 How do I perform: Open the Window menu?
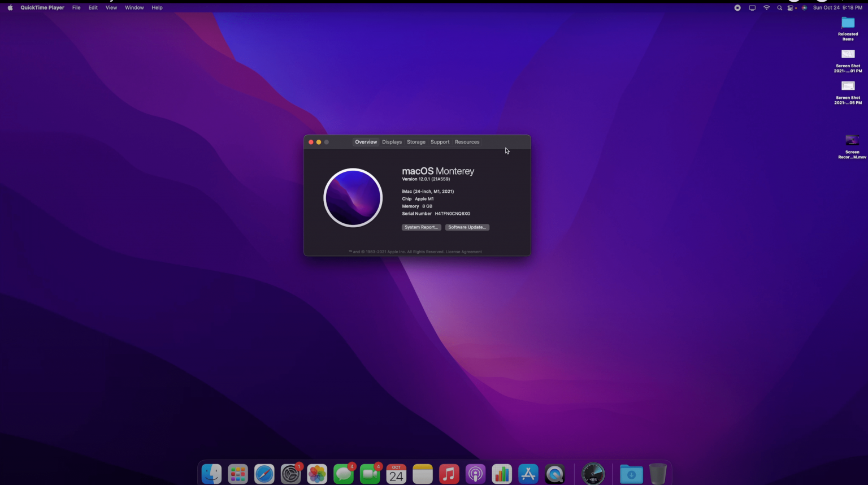134,7
